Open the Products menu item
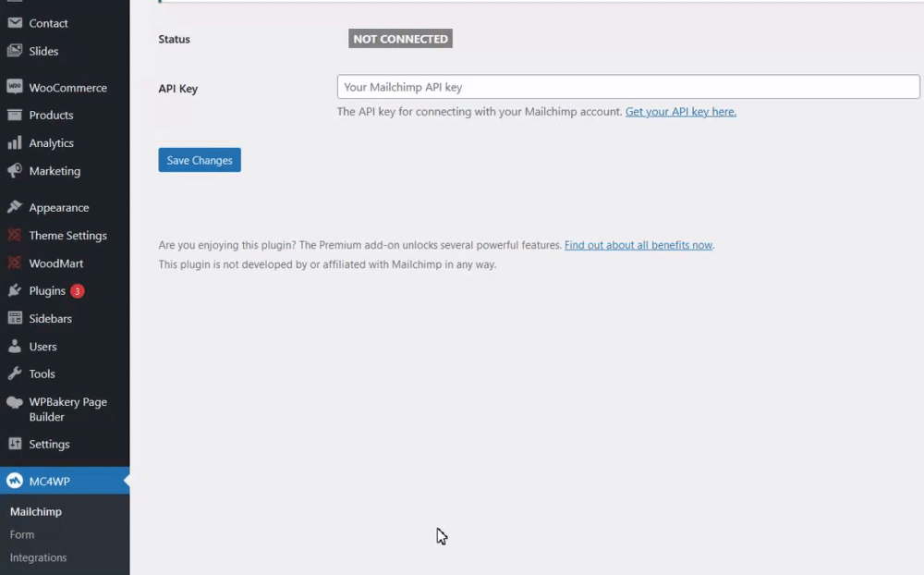The width and height of the screenshot is (924, 575). 51,115
